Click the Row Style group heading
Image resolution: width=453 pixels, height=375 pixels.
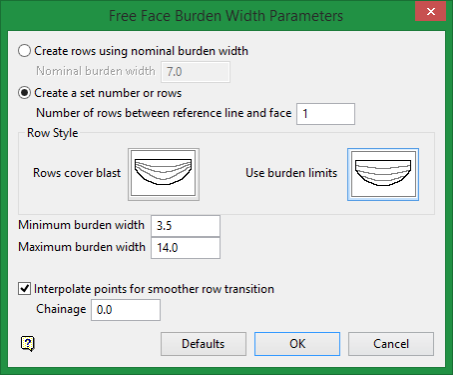coord(52,133)
